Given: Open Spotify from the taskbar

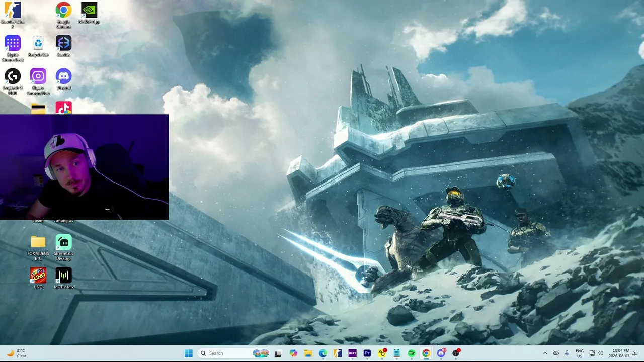Looking at the screenshot, I should (x=412, y=353).
